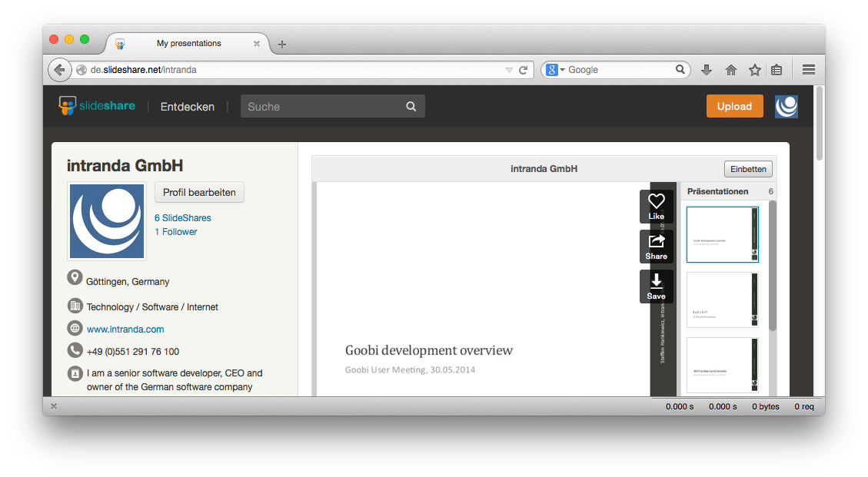The image size is (868, 477).
Task: Click the about person icon
Action: point(75,373)
